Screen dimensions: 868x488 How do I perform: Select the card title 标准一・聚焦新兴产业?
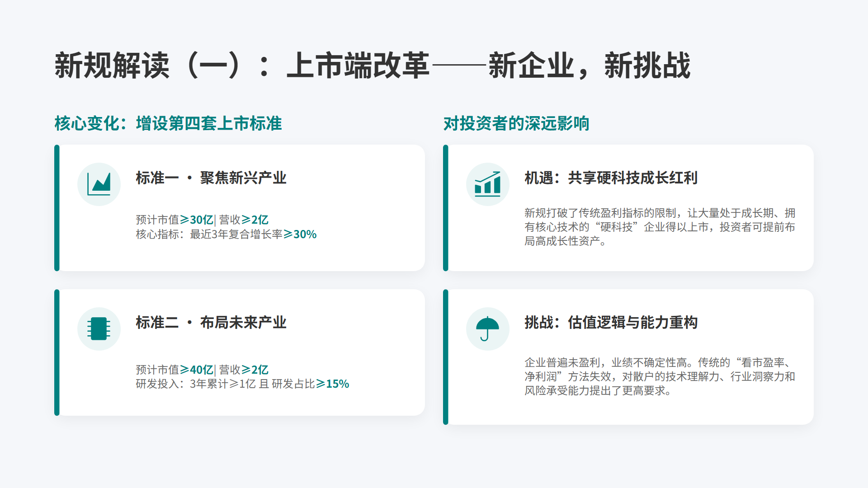tap(211, 178)
